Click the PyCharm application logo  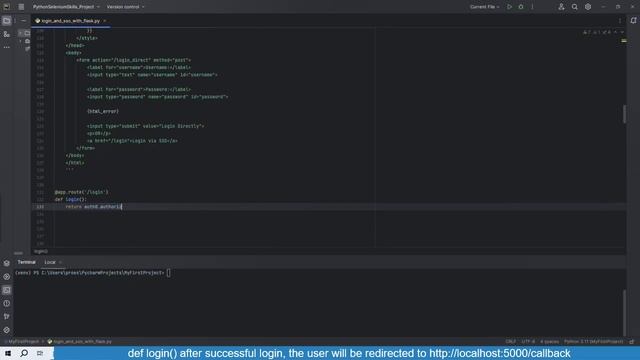point(7,7)
